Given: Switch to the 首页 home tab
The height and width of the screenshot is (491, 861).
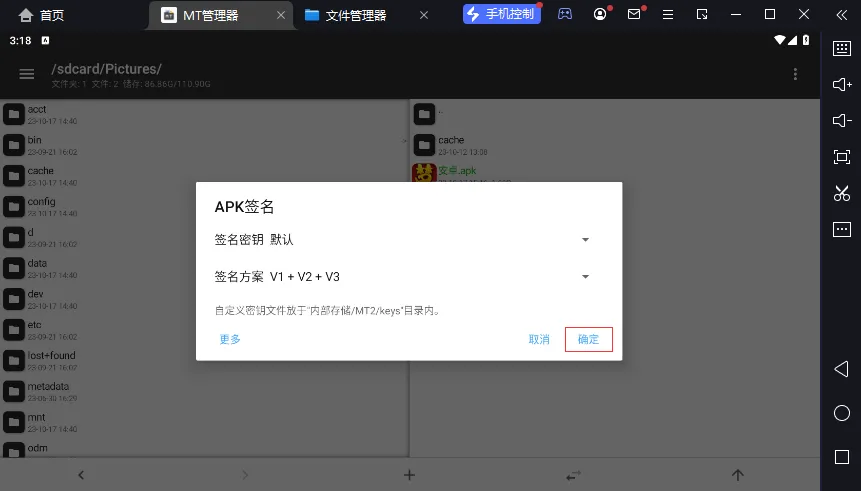Looking at the screenshot, I should [x=41, y=15].
